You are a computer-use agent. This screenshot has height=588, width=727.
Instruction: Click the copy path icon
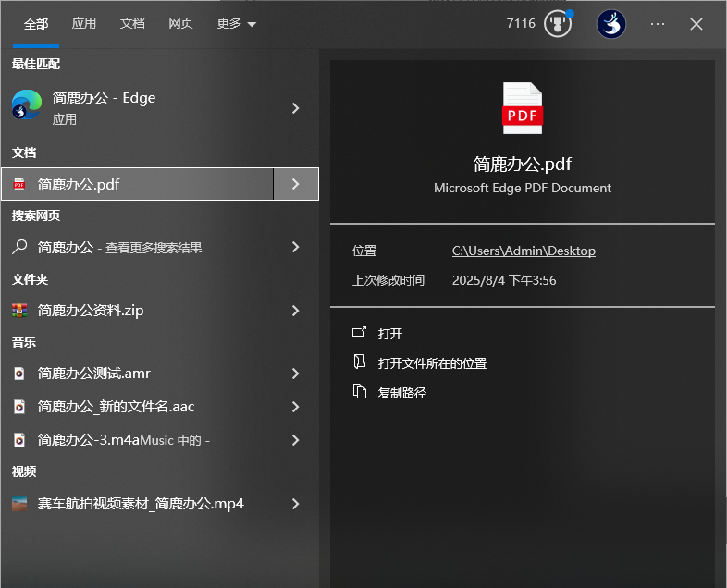click(359, 391)
